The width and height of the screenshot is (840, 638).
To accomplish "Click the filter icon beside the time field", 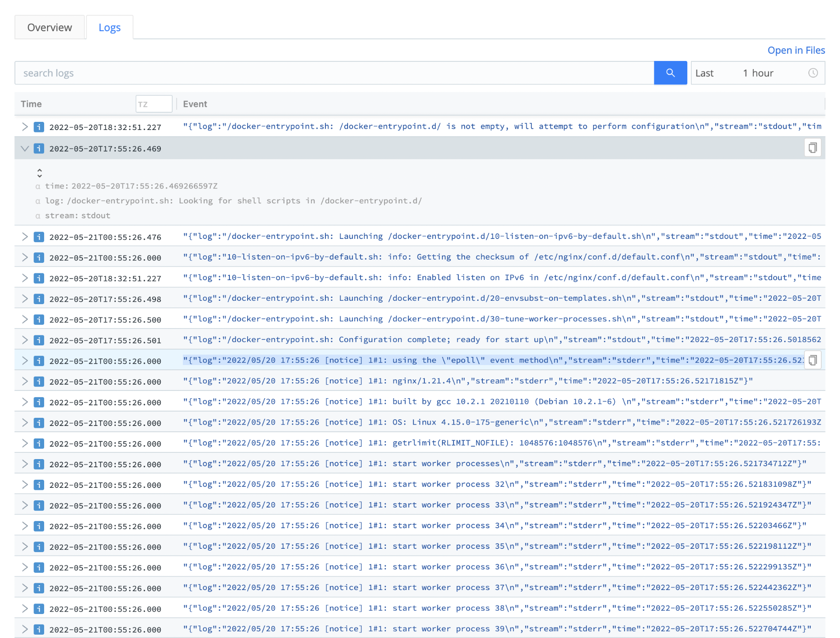I will coord(38,186).
